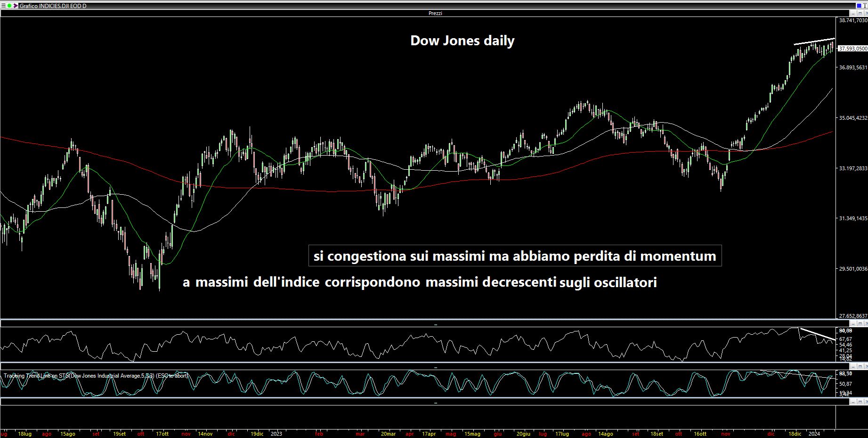Click the 16ott date label

(700, 434)
